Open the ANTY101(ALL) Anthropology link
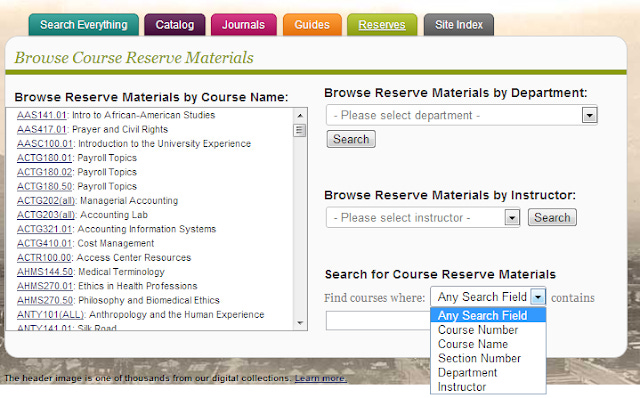 [50, 315]
